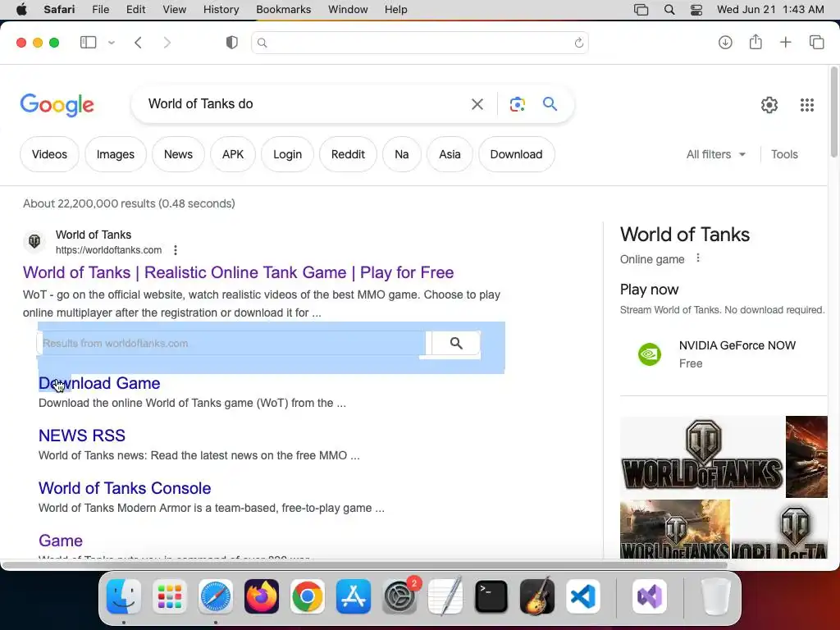The height and width of the screenshot is (630, 840).
Task: Open the World of Tanks main result title
Action: click(238, 272)
